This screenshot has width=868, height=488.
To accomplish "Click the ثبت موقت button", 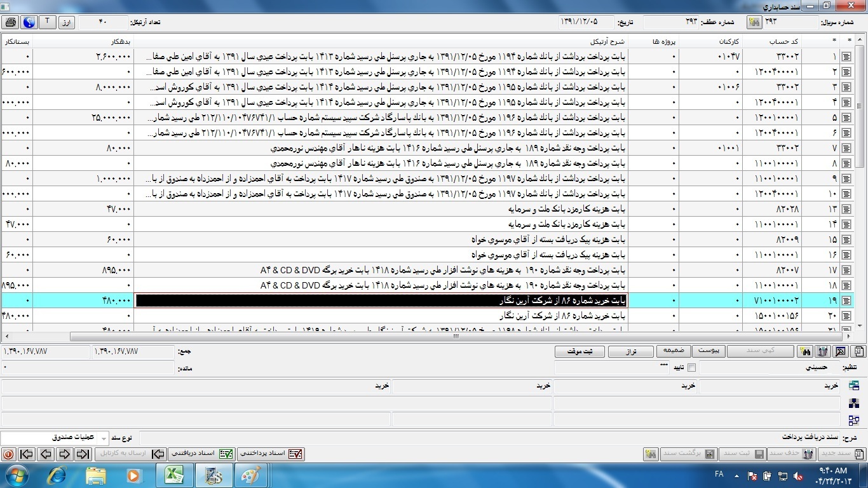I will click(579, 351).
